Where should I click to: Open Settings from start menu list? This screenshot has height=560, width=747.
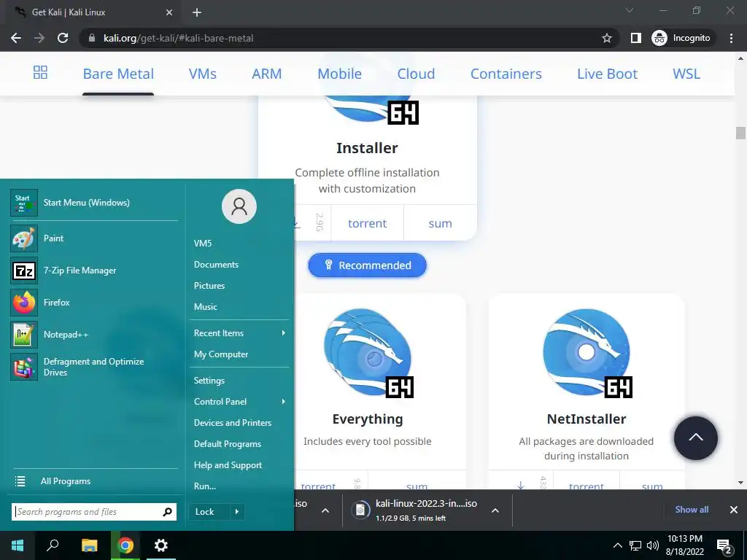coord(209,381)
